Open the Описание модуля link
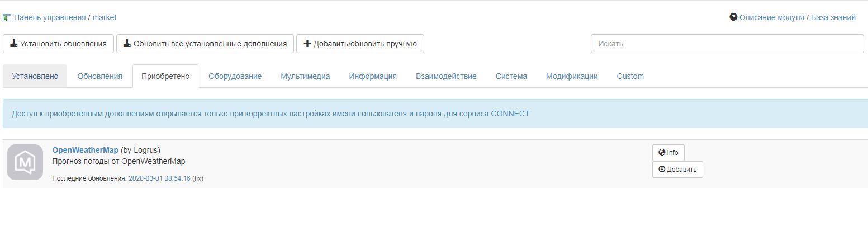Image resolution: width=868 pixels, height=249 pixels. (x=771, y=17)
